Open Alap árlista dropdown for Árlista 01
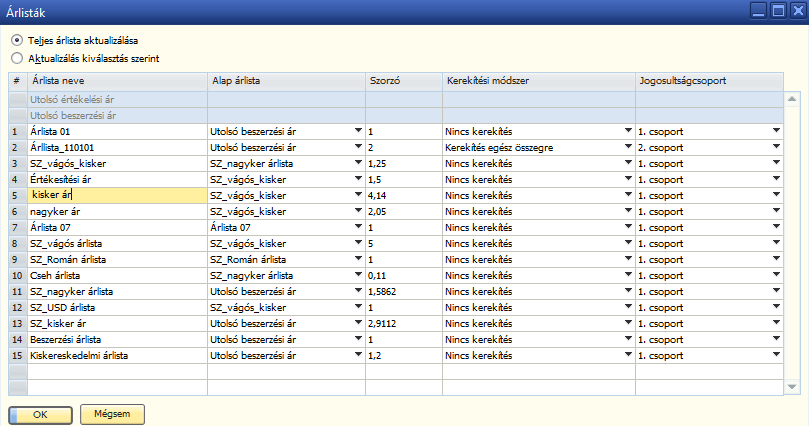809x426 pixels. [x=358, y=131]
